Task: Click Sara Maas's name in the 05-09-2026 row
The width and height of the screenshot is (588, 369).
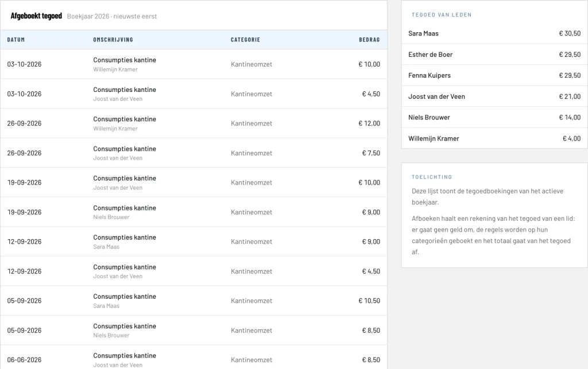Action: tap(106, 306)
